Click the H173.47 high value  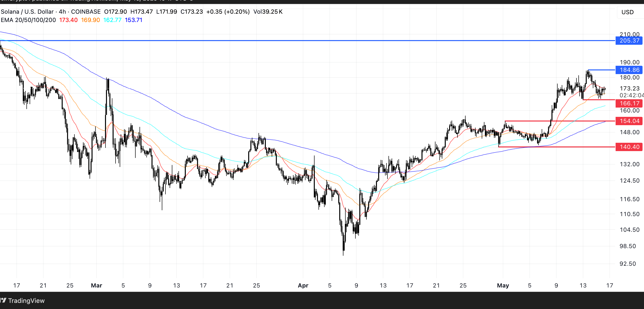coord(141,12)
